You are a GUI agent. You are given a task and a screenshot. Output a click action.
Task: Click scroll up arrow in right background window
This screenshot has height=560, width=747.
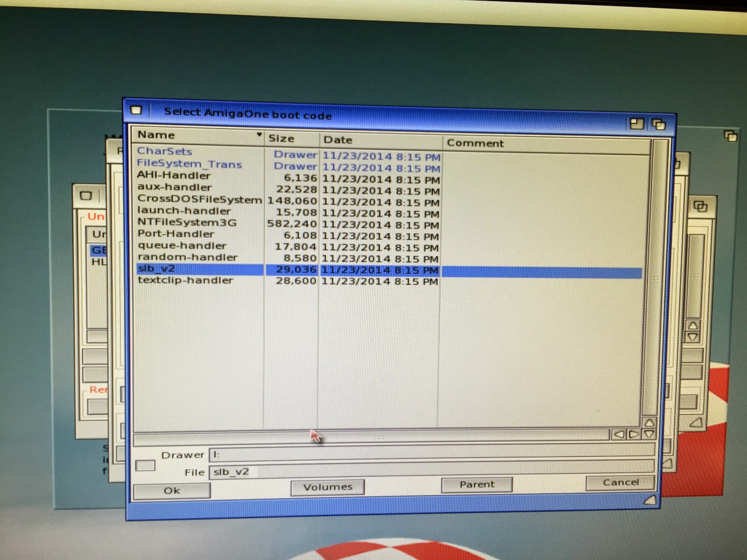[693, 325]
